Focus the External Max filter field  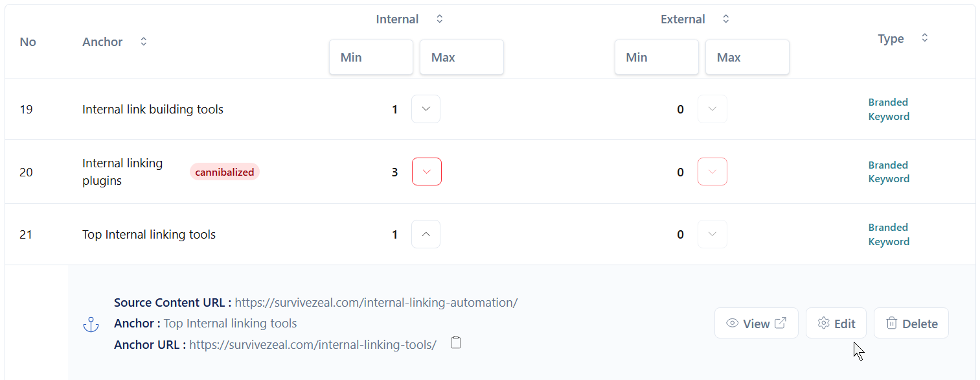point(747,57)
